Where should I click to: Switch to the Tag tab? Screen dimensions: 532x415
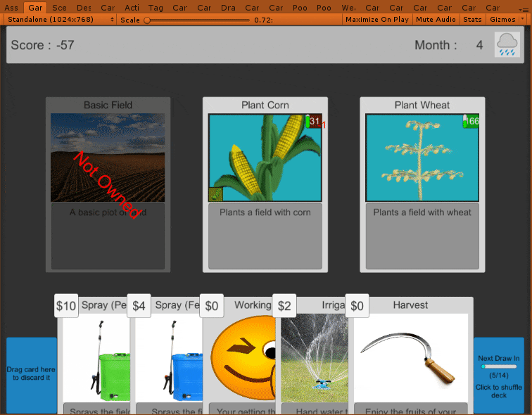click(156, 8)
